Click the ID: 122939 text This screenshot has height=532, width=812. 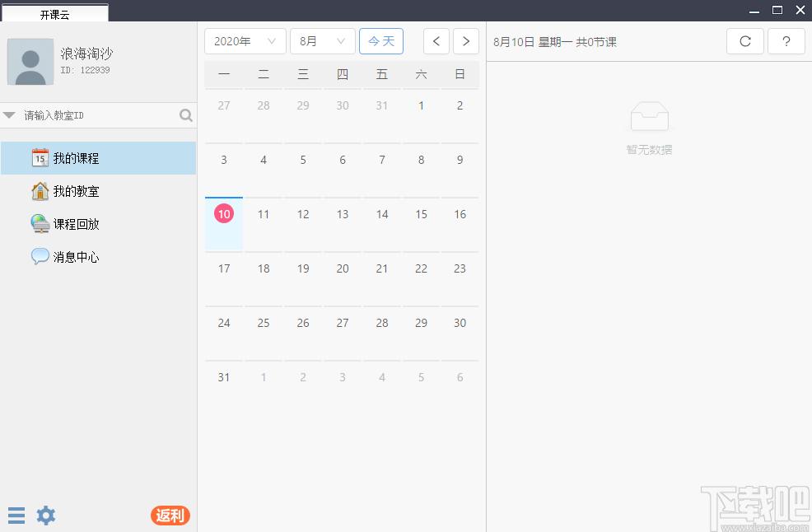[x=85, y=70]
